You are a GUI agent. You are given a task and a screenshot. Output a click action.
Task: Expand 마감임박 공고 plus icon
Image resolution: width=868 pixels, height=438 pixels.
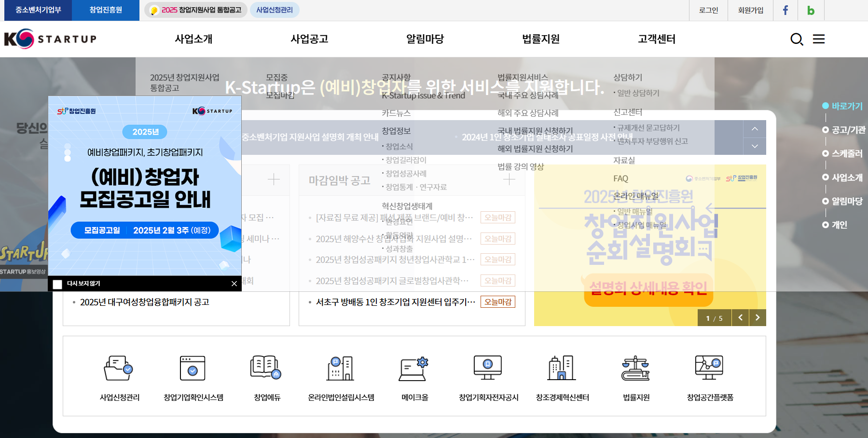click(509, 179)
